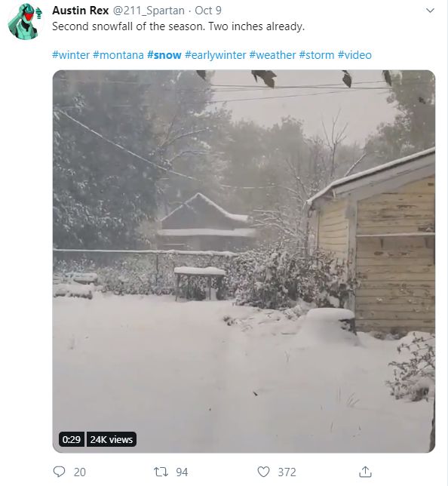Screen dimensions: 448x486
Task: Expand the tweet options chevron menu
Action: (x=430, y=11)
